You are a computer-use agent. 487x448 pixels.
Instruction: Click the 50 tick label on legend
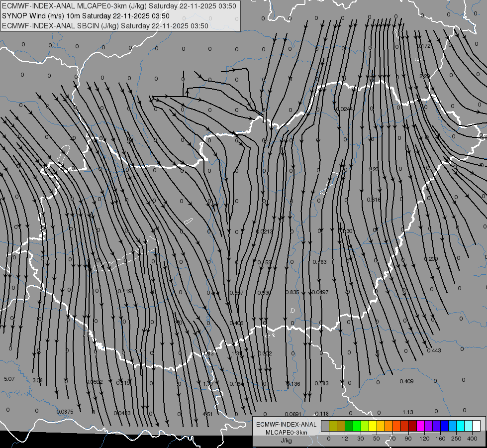click(x=377, y=439)
